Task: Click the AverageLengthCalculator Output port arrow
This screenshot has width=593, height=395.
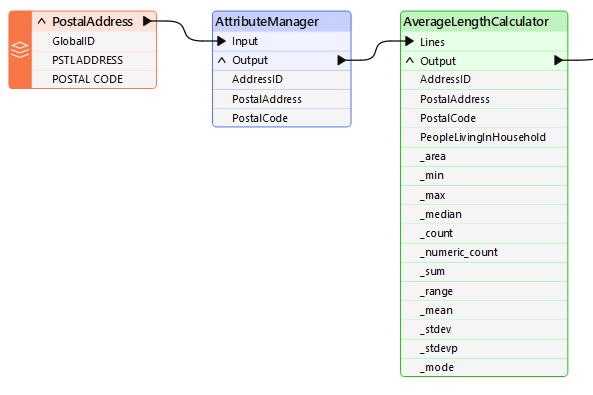Action: click(558, 60)
